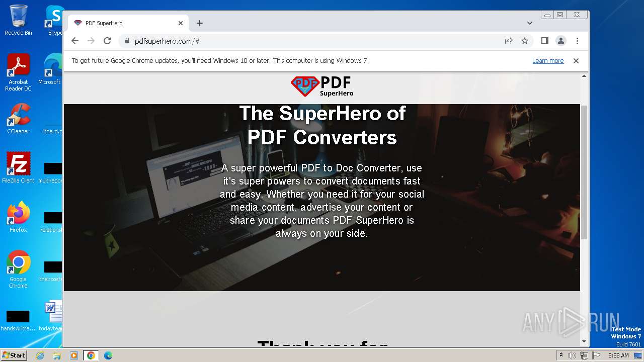Launch Firefox from the desktop
The image size is (644, 362).
[18, 217]
